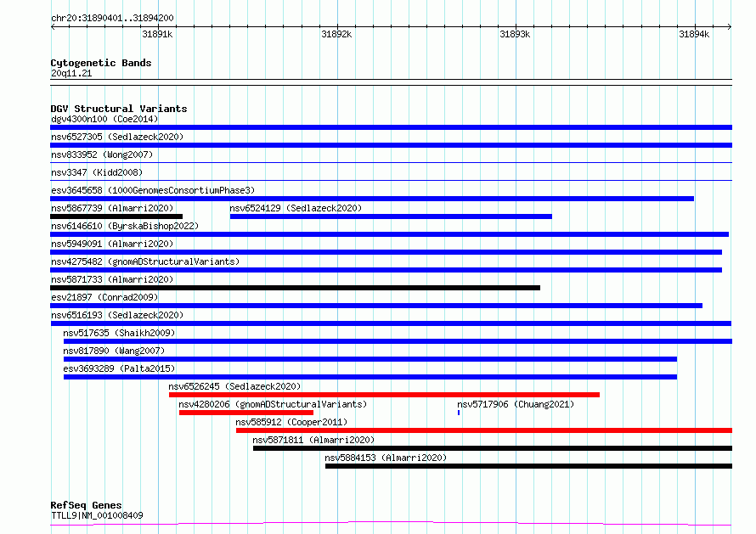Click the blue bar under dgv4300n100
Screen dimensions: 756x534
click(391, 127)
